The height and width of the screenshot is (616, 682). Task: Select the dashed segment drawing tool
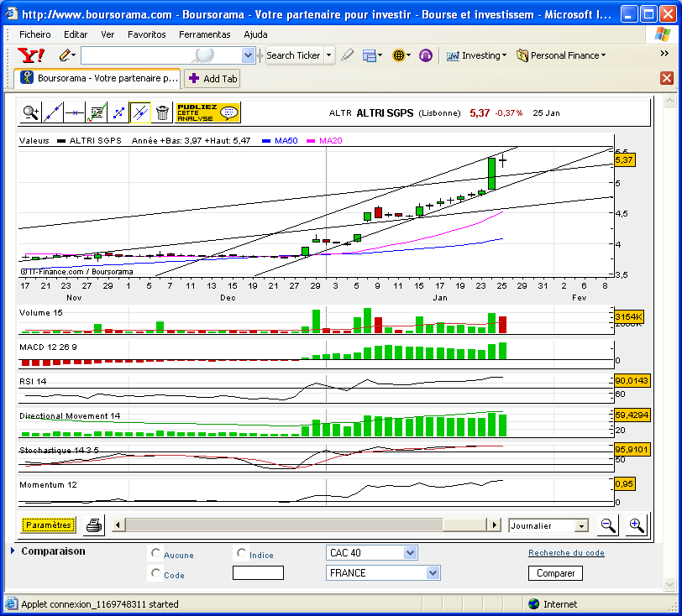[118, 113]
